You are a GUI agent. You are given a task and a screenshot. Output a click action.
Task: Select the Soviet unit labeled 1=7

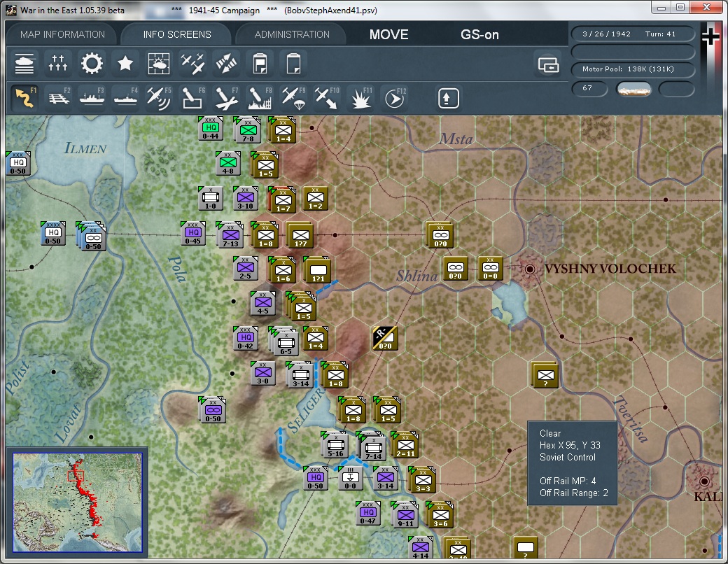pos(282,199)
